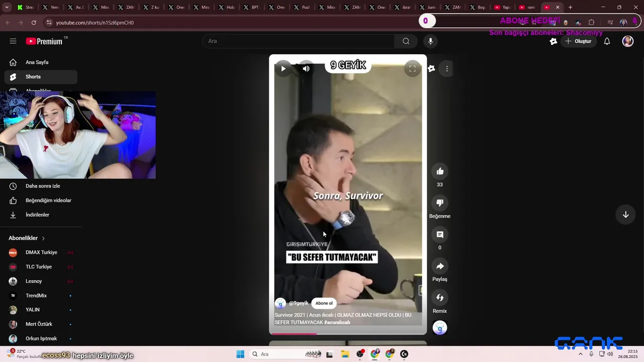The image size is (644, 362).
Task: Open the three-dot more options menu
Action: click(447, 69)
